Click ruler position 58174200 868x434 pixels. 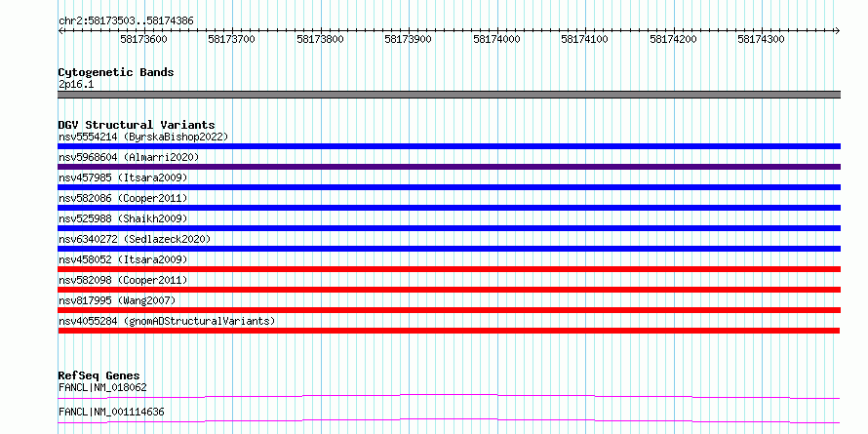(673, 40)
